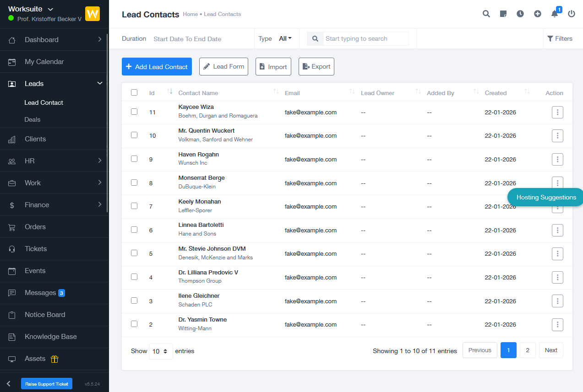583x392 pixels.
Task: Check the row for Dr. Yasmin Towne
Action: [x=134, y=324]
